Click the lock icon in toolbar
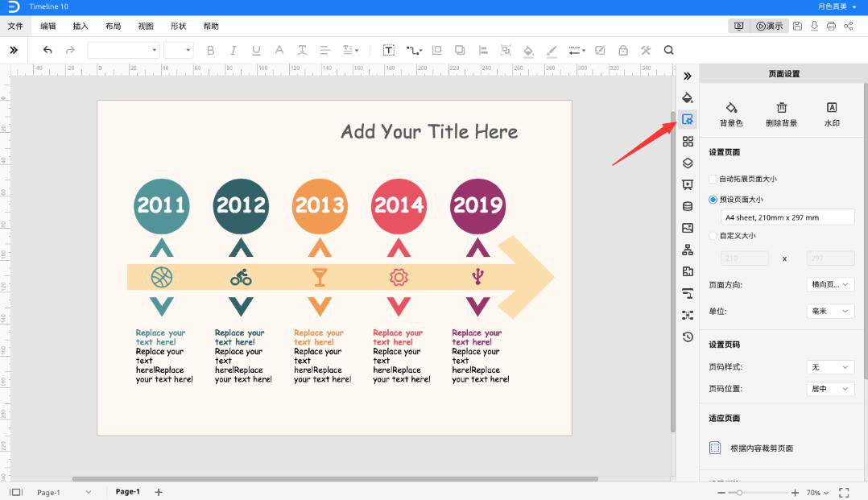Image resolution: width=868 pixels, height=500 pixels. pos(622,51)
